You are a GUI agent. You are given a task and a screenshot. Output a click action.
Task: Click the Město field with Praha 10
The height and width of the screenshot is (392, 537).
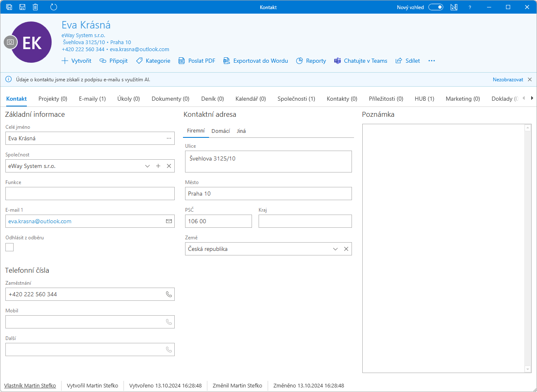coord(268,194)
